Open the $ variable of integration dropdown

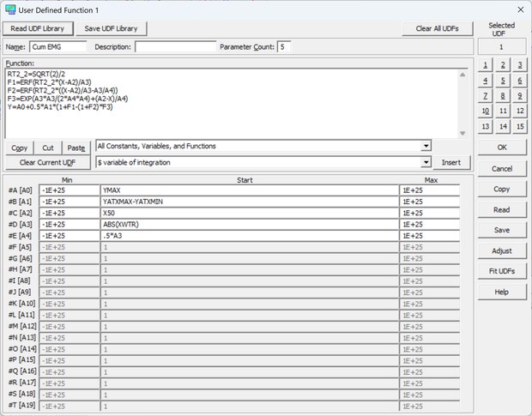click(426, 162)
